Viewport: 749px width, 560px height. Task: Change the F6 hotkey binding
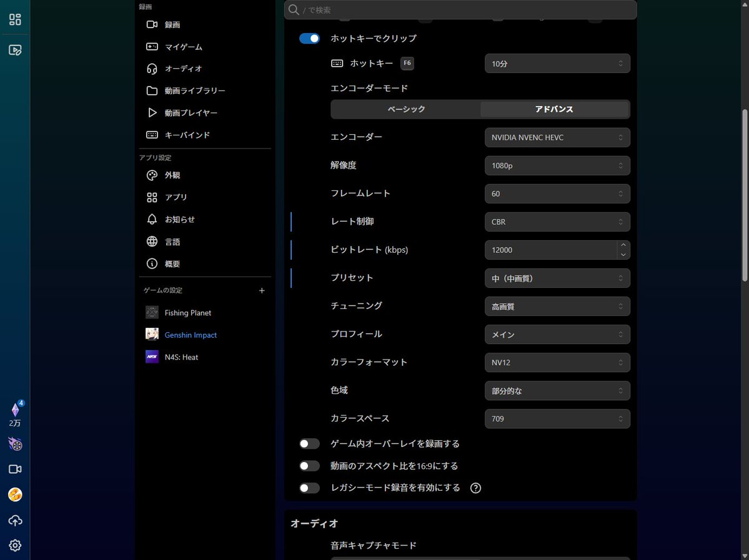pos(407,63)
